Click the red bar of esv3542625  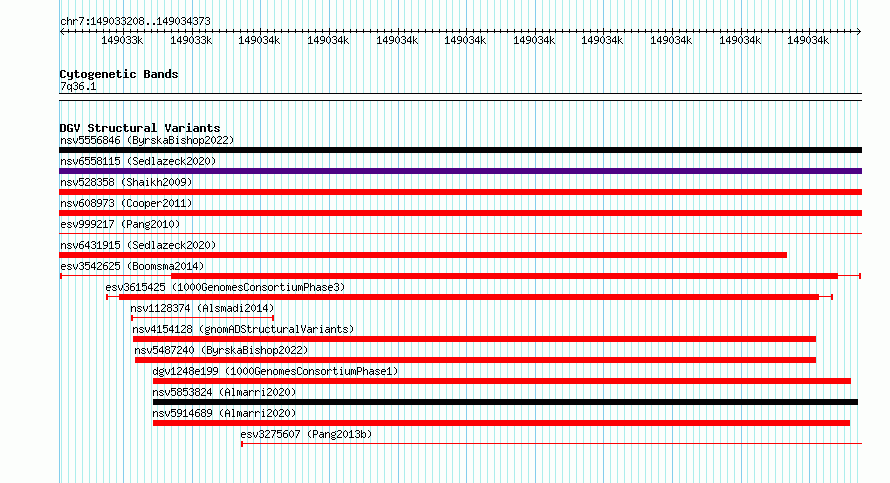505,276
